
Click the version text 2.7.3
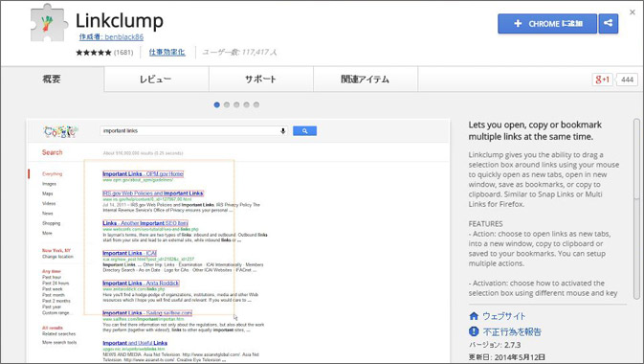495,345
